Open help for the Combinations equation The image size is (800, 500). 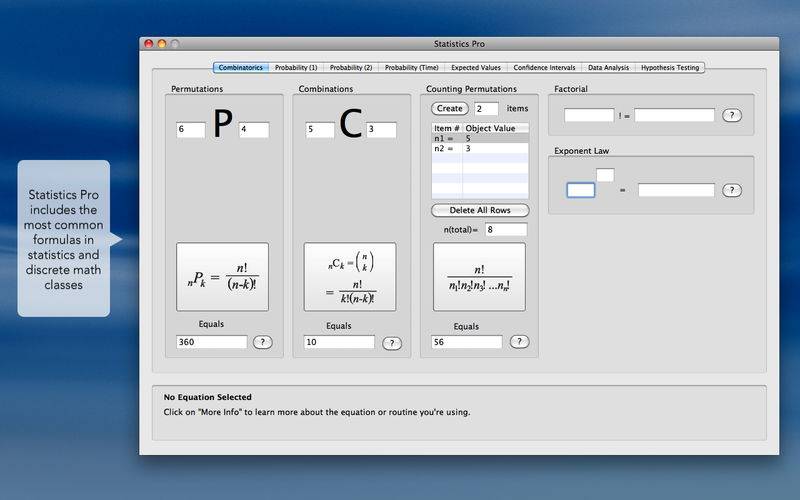click(392, 343)
